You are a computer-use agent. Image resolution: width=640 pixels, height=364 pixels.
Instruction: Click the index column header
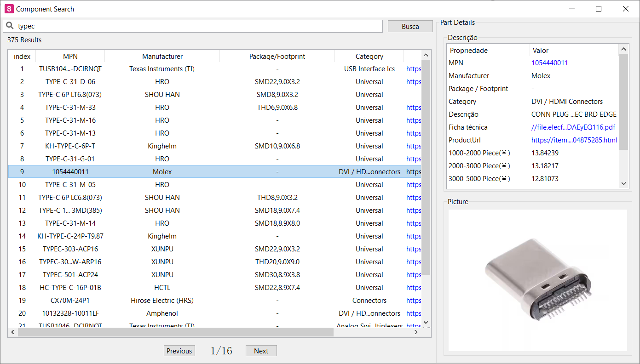(x=22, y=56)
